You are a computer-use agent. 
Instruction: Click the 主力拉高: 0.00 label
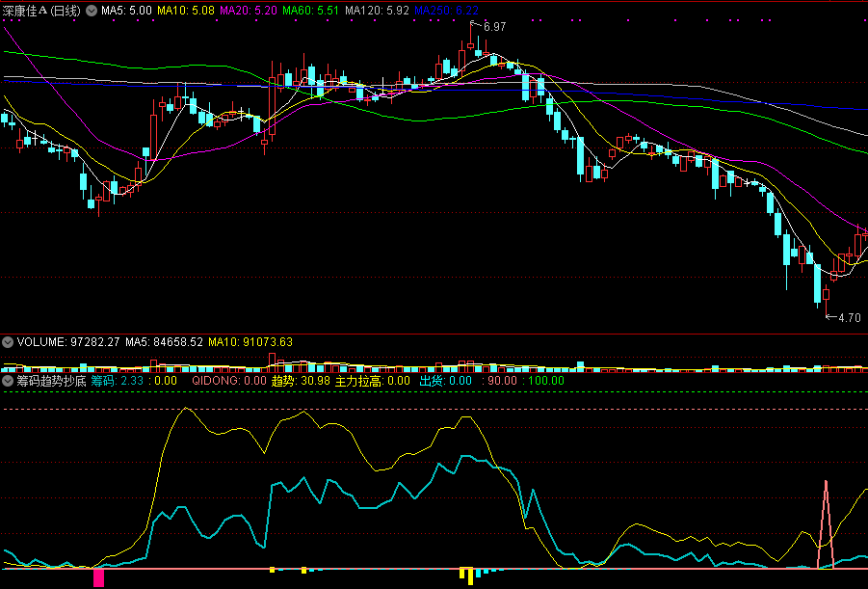pyautogui.click(x=373, y=381)
